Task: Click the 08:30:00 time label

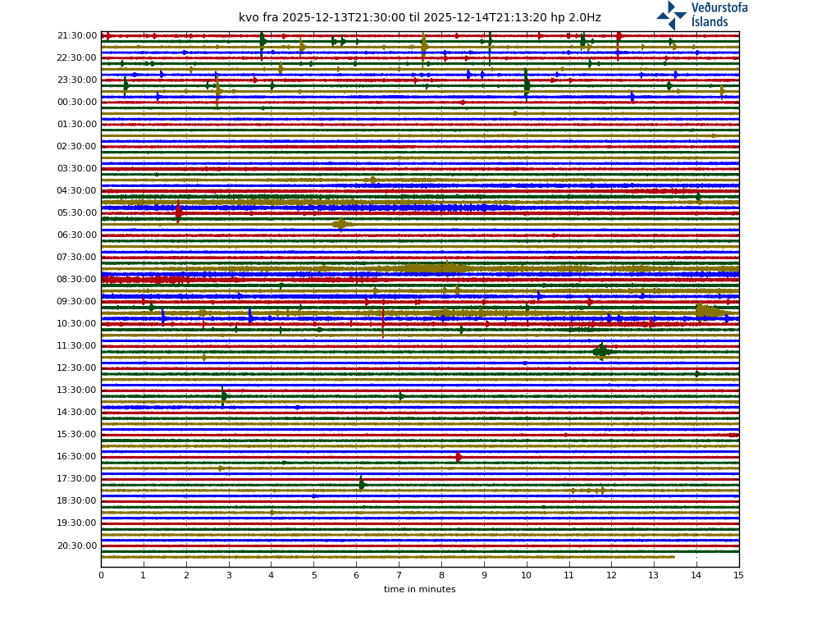Action: [x=77, y=280]
